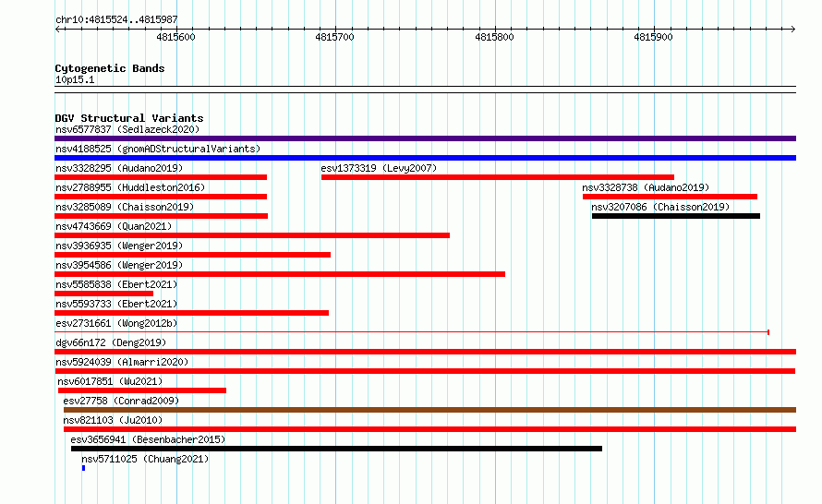Open nsv4743669 (Quan2021) variant label
The image size is (822, 504).
tap(114, 226)
